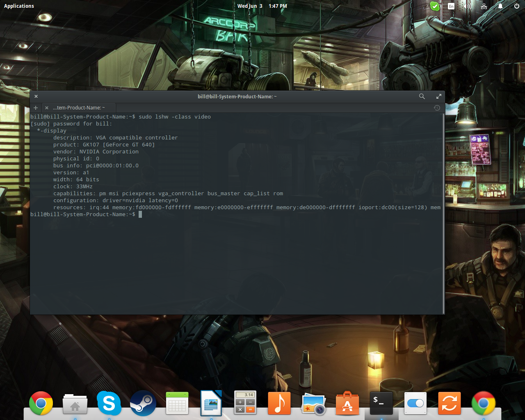The height and width of the screenshot is (420, 525).
Task: Click the 'version: a1' line
Action: [71, 173]
